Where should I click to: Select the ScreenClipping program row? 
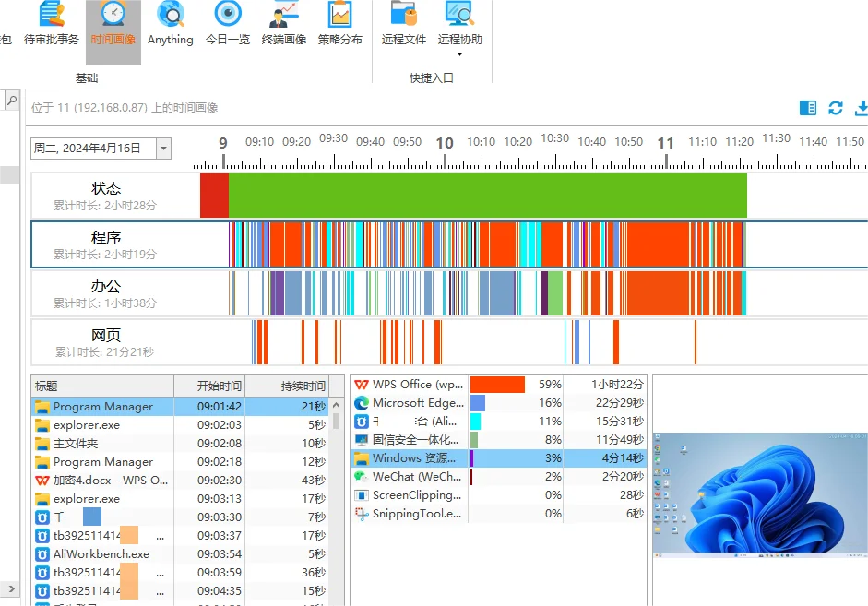(498, 494)
